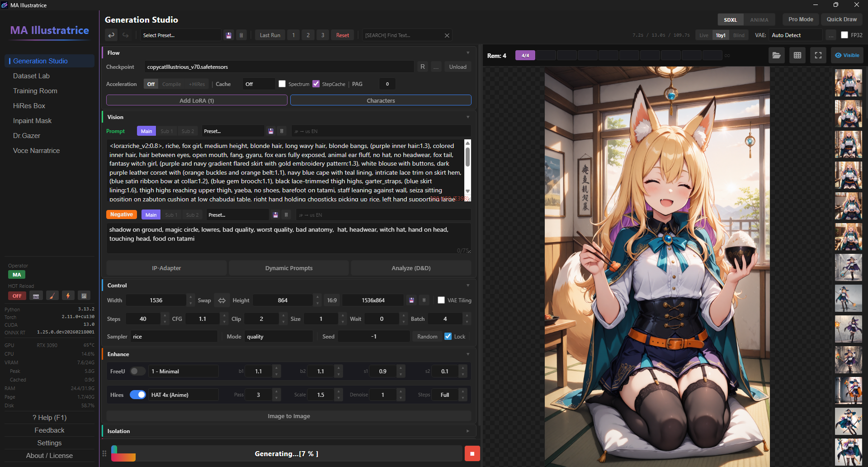Swap width and height values
868x467 pixels.
click(x=222, y=300)
